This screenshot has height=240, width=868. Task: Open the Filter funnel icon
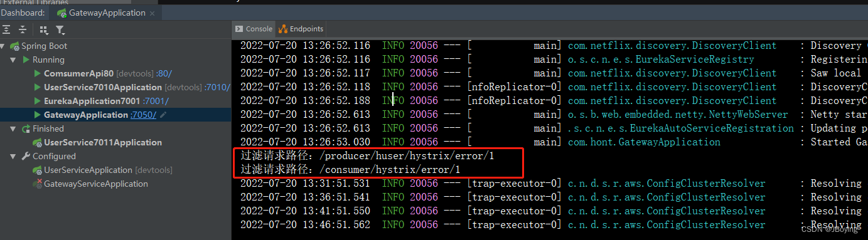click(x=60, y=29)
